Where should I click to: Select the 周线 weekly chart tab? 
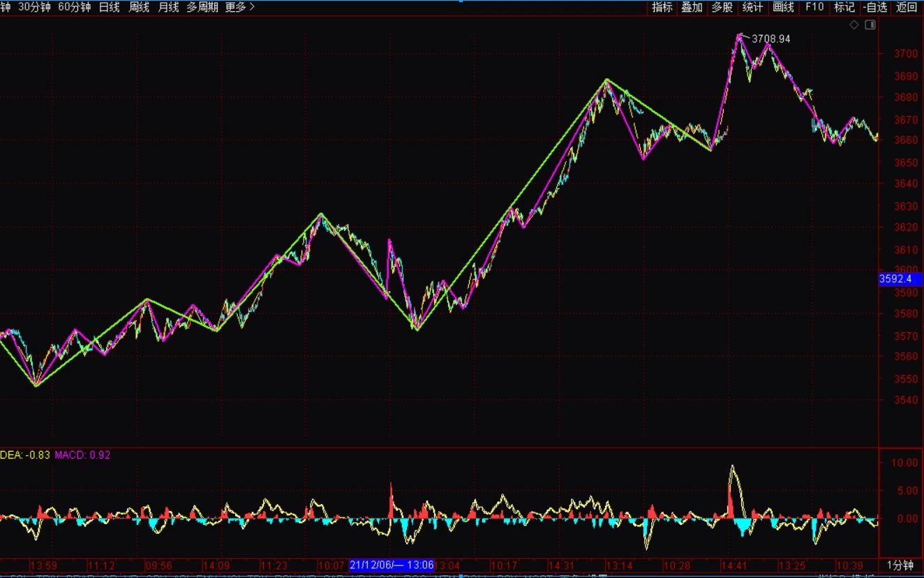click(x=139, y=7)
